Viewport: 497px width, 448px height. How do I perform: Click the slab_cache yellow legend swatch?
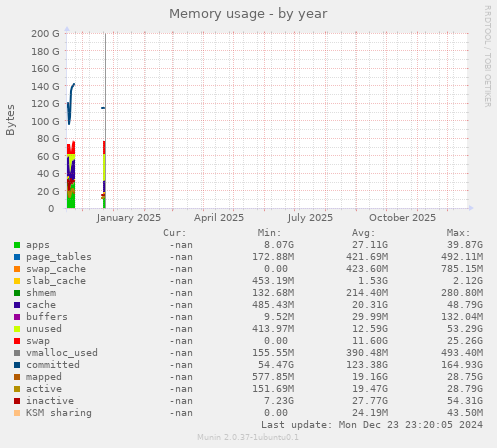coord(17,281)
